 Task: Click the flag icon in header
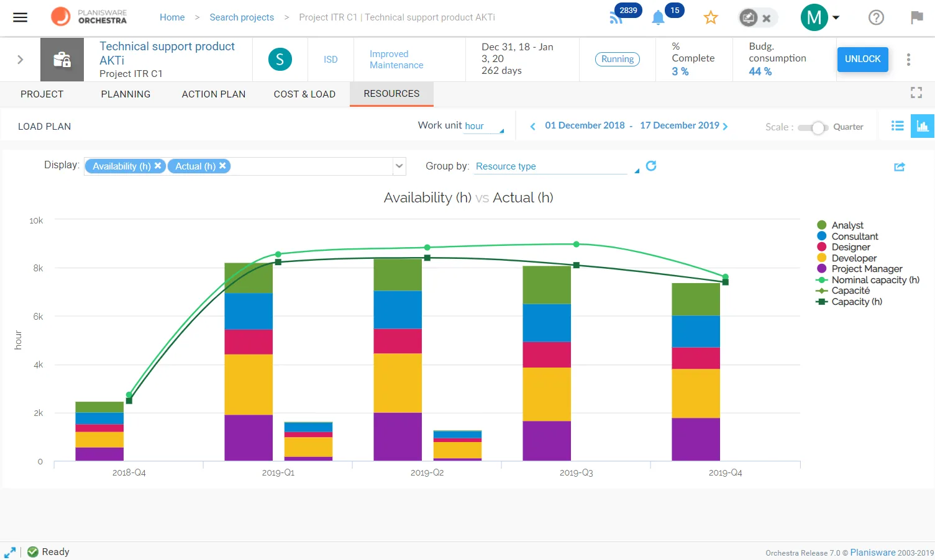click(x=917, y=17)
